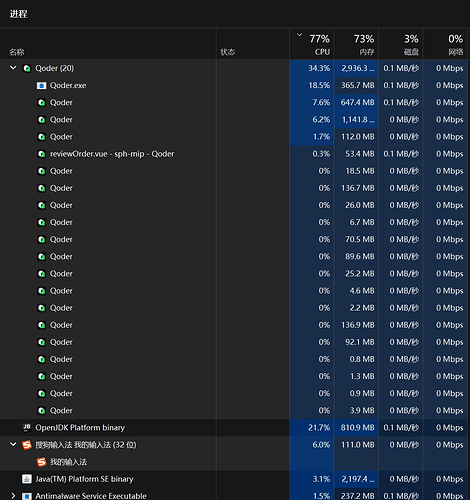Click the 进程 page title
Viewport: 470px width, 500px height.
click(x=18, y=14)
